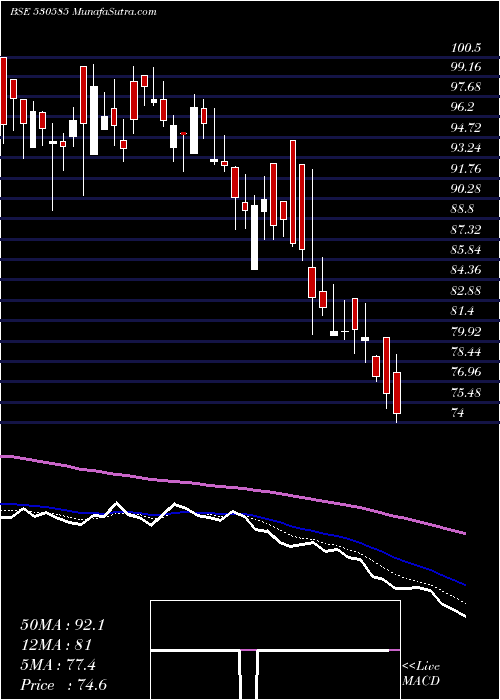
Task: Click the last red candlestick near 74
Action: point(397,392)
